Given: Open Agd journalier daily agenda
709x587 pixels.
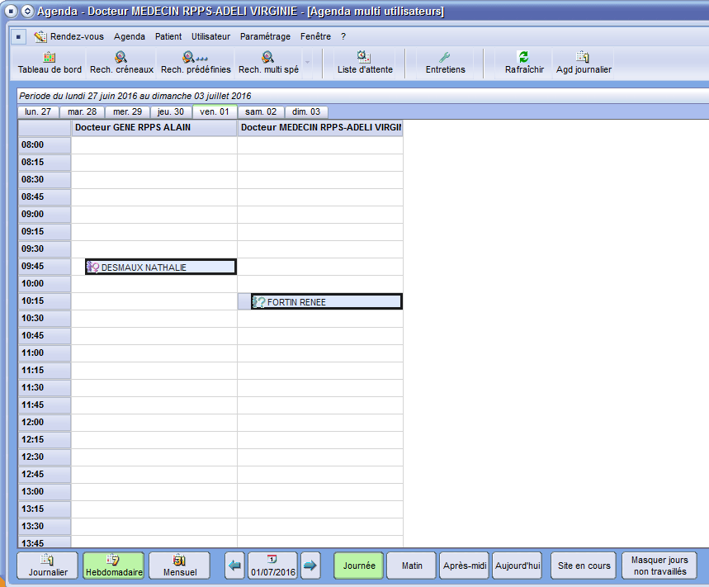Looking at the screenshot, I should pos(583,63).
